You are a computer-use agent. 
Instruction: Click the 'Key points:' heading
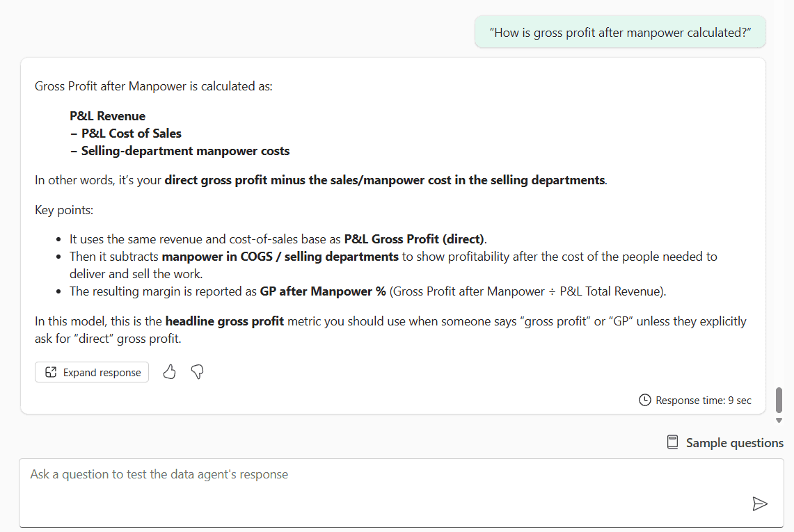[64, 210]
